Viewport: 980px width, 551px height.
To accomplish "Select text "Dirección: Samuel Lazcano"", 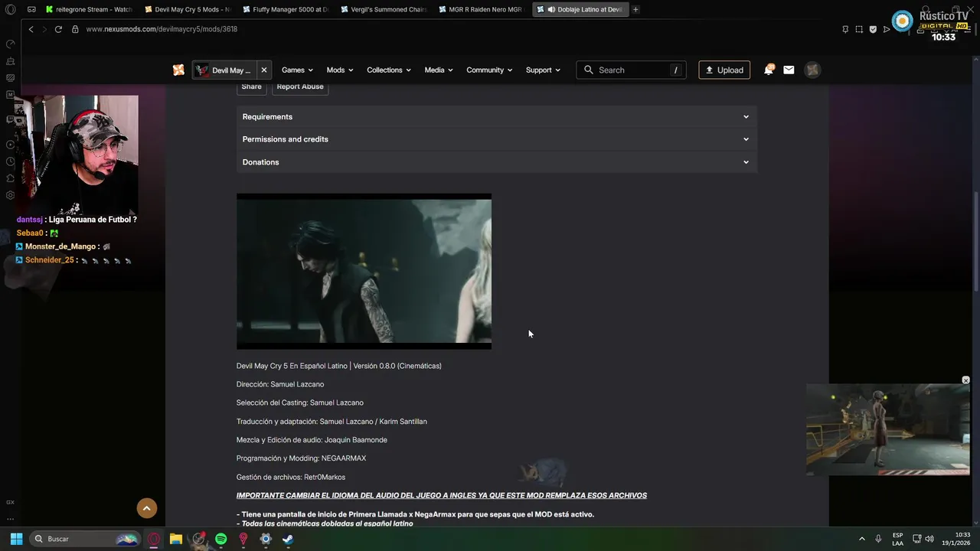I will pos(280,384).
